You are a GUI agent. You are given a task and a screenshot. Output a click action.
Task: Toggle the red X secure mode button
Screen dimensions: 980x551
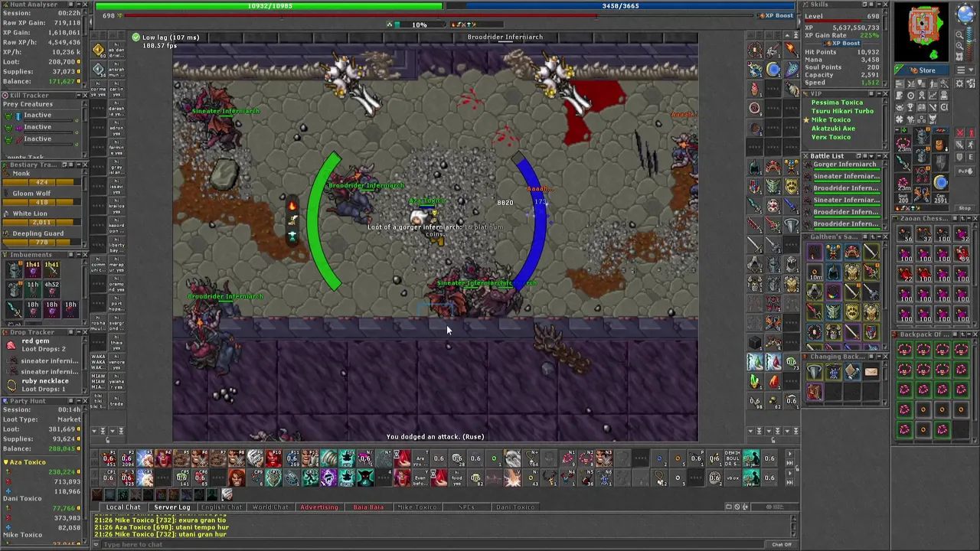pos(959,132)
